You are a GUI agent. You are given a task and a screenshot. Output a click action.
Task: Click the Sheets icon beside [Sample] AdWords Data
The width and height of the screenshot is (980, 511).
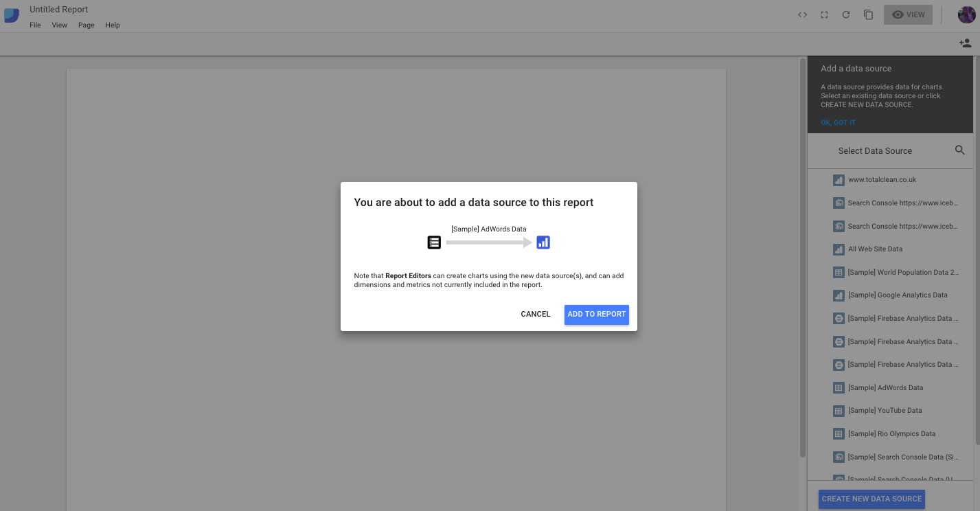[x=839, y=387]
